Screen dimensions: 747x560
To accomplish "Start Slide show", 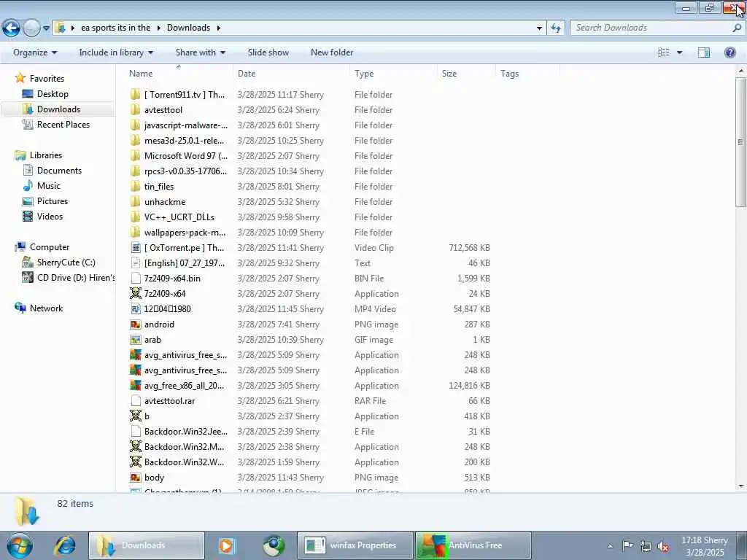I will click(268, 52).
